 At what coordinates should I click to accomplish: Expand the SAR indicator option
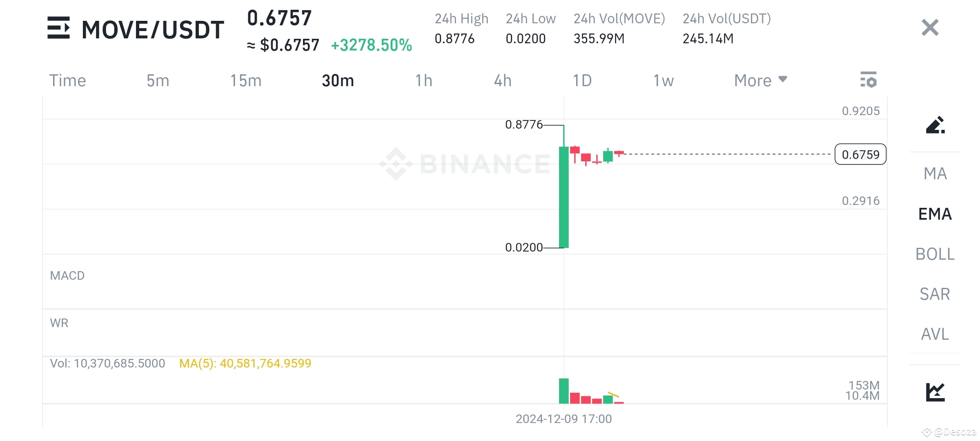click(x=934, y=294)
